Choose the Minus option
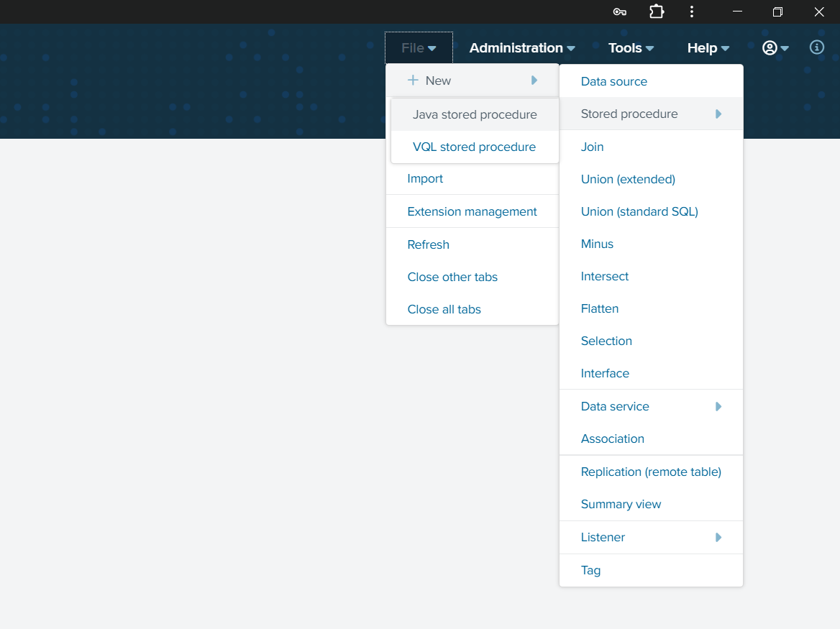This screenshot has height=629, width=840. click(x=651, y=244)
